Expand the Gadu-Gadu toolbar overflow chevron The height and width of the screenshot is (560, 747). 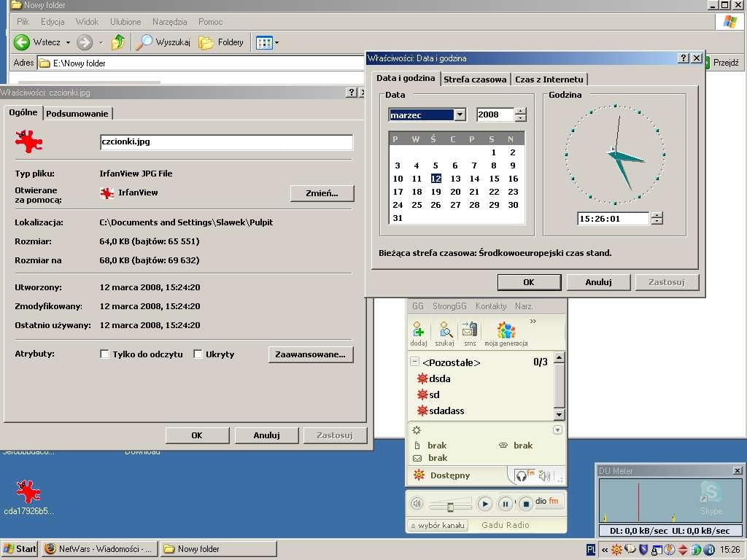533,322
